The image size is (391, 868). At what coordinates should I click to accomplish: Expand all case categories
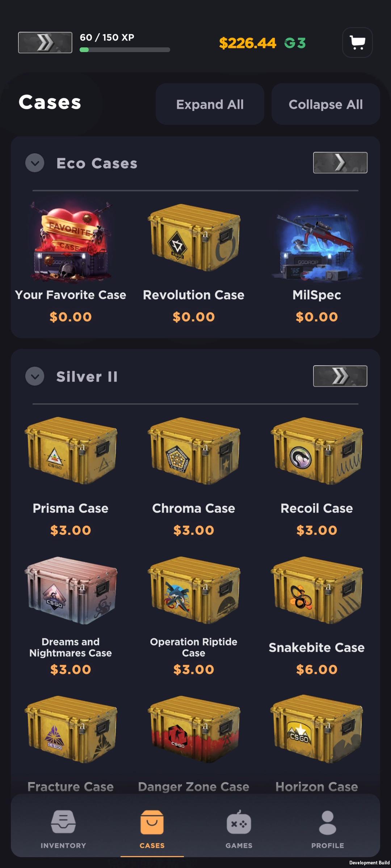210,104
